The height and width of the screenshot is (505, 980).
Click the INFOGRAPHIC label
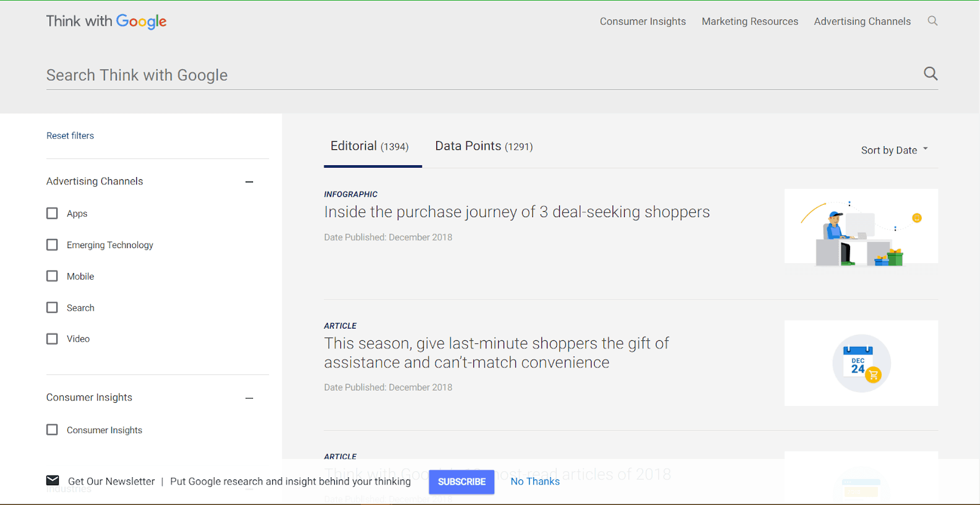point(351,194)
